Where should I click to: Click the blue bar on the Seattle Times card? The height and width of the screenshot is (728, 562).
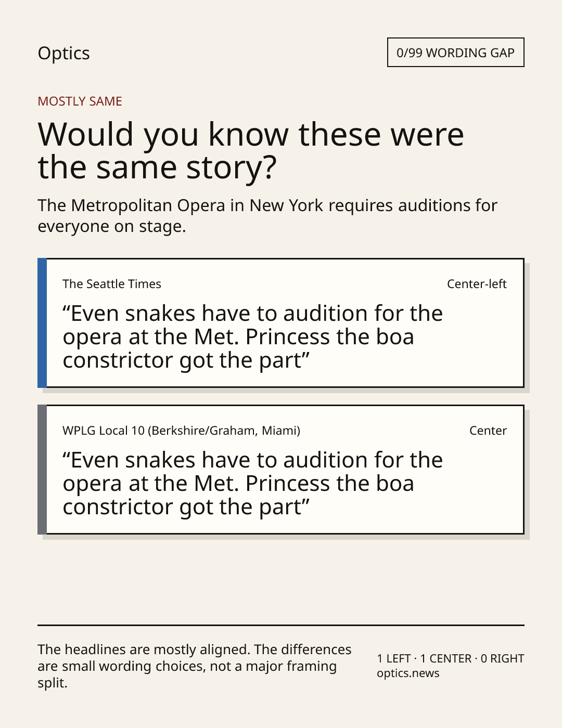[x=42, y=323]
